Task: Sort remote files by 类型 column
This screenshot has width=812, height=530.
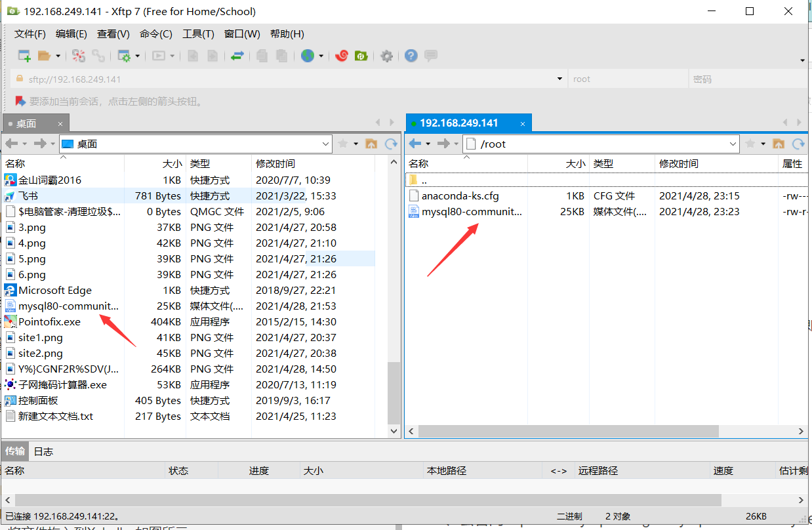Action: pos(622,163)
